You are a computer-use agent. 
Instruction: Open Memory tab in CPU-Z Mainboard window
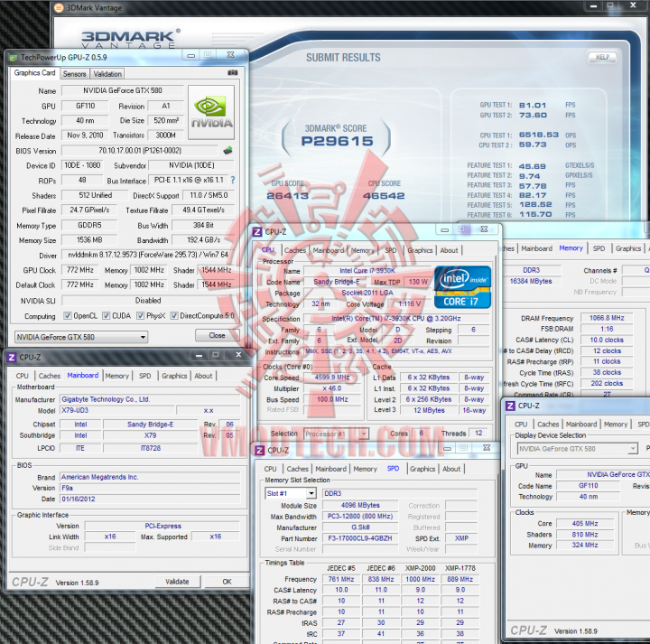[x=116, y=376]
